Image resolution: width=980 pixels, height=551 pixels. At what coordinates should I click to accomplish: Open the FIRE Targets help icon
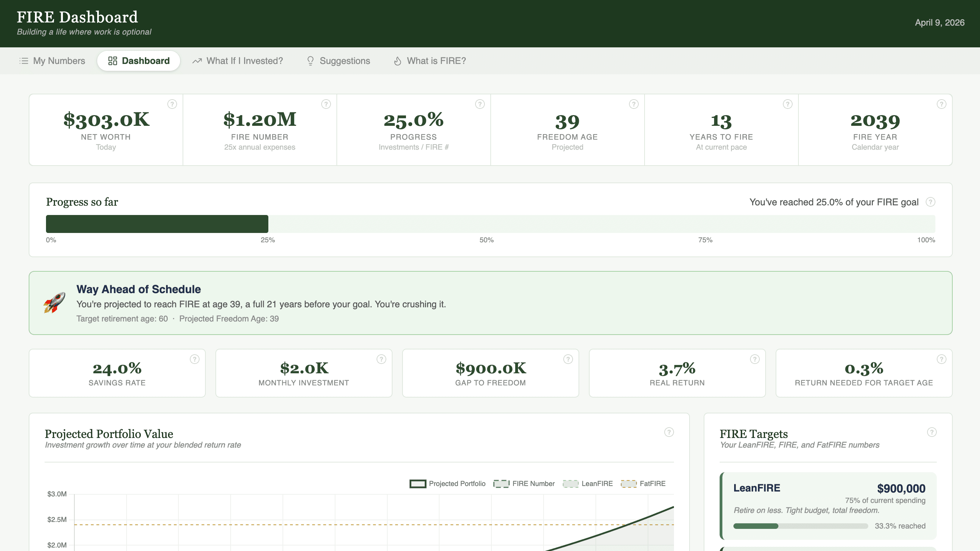tap(932, 432)
